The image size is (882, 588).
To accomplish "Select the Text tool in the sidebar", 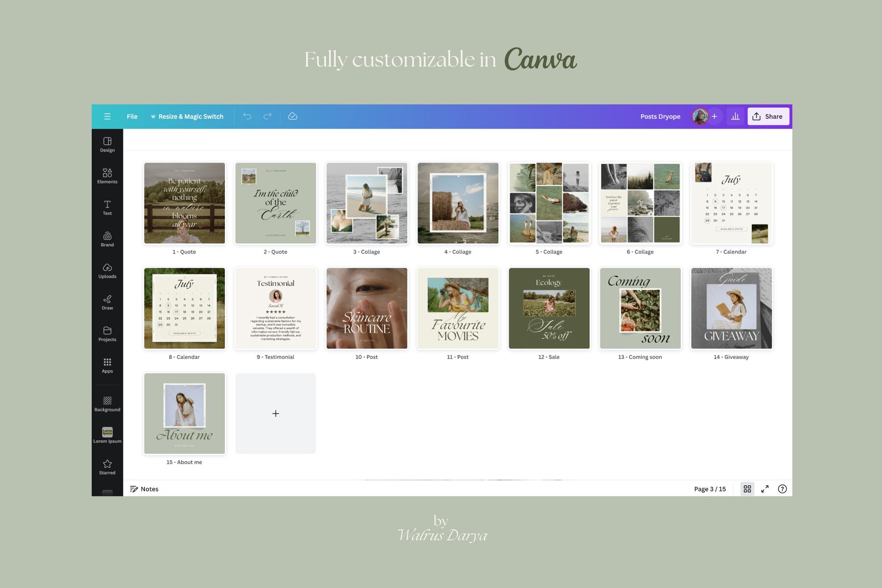I will click(107, 207).
